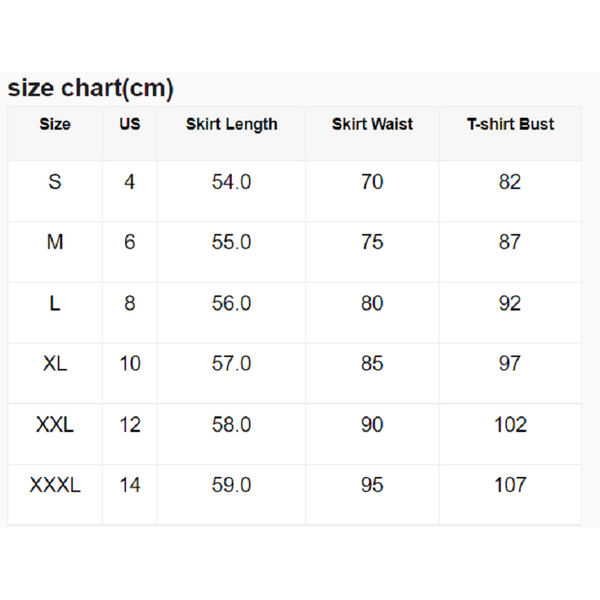Select the US size 10 cell
Screen dimensions: 600x600
(130, 364)
